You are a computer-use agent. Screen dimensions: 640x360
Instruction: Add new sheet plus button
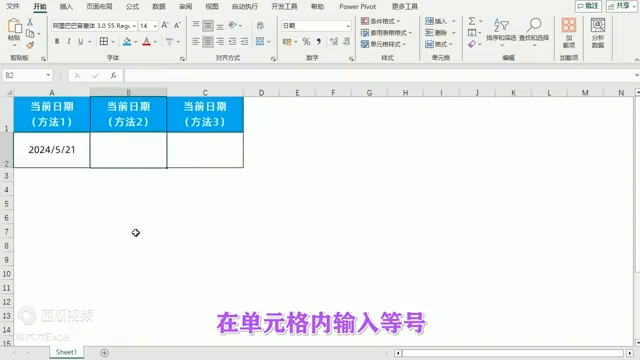point(104,353)
